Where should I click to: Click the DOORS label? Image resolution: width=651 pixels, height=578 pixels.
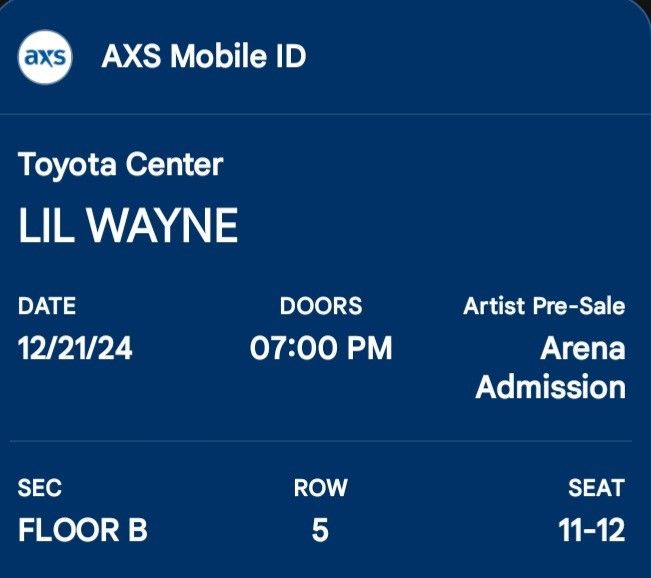(320, 307)
